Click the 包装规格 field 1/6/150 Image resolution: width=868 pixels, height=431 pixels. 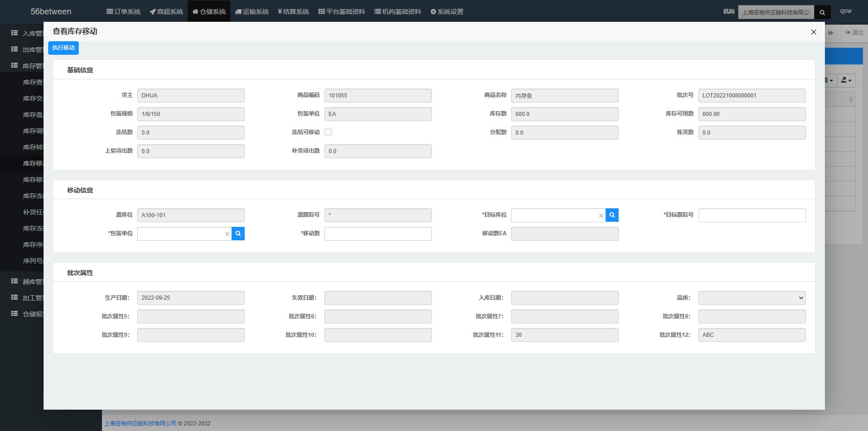tap(190, 114)
